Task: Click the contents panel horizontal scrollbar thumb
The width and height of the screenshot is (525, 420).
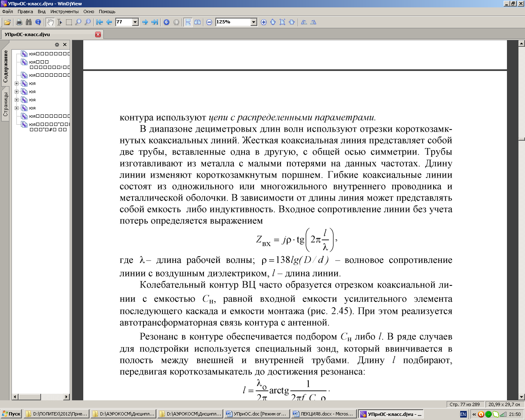Action: pos(30,397)
